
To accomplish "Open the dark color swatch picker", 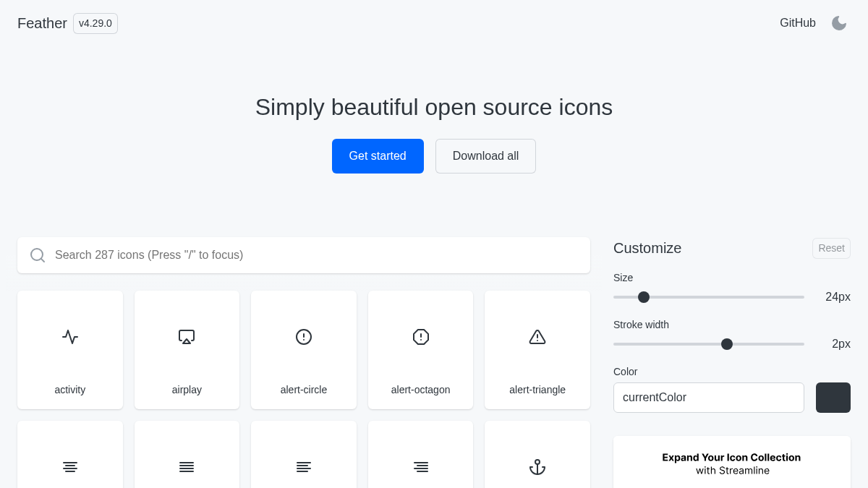I will (833, 398).
